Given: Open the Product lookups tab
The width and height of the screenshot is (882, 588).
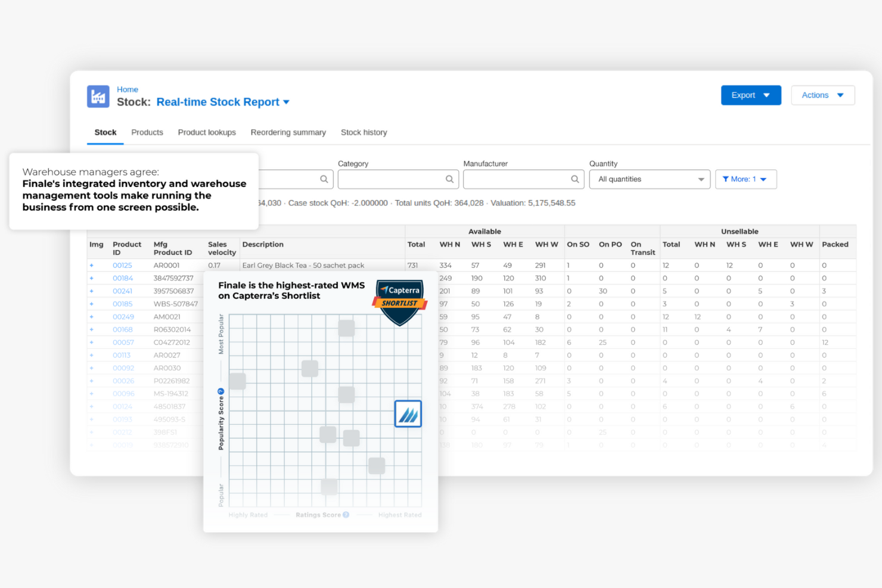Looking at the screenshot, I should [207, 132].
